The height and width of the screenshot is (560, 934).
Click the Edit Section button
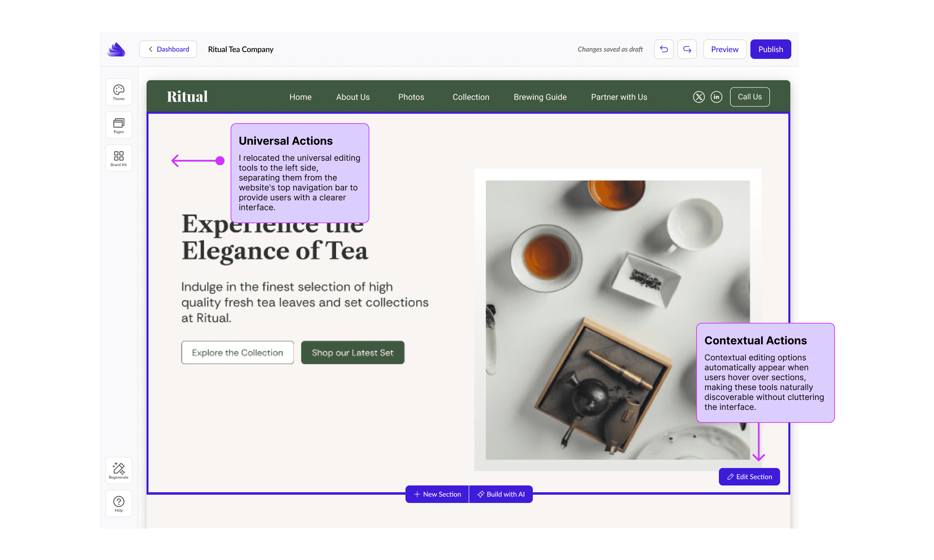749,477
